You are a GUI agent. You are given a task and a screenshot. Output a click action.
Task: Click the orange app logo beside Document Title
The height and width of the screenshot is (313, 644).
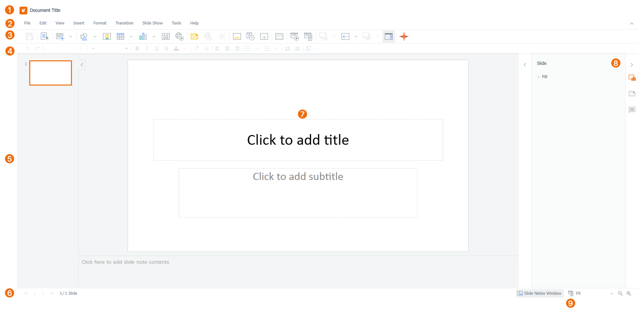(x=23, y=10)
